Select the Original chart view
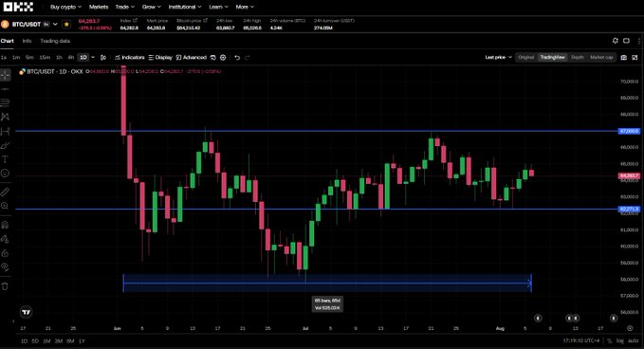 point(525,58)
